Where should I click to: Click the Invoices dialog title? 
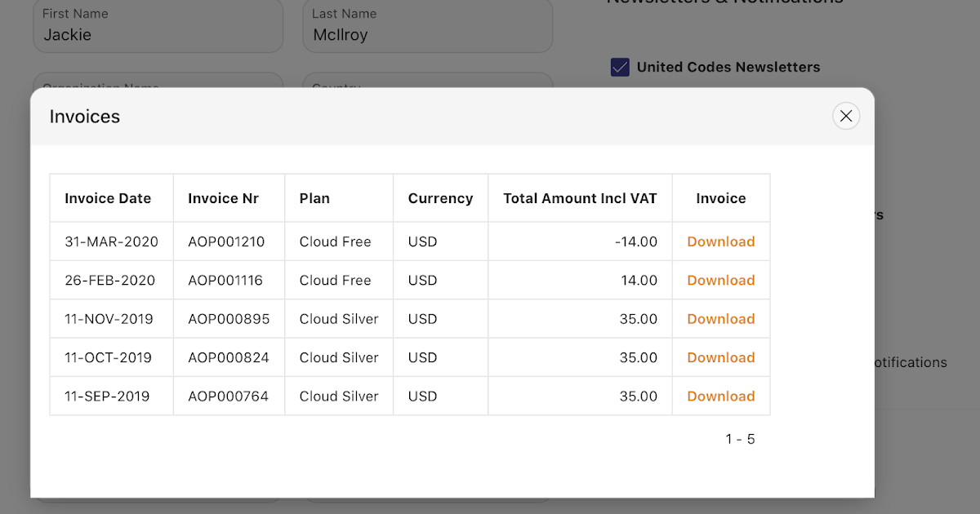(84, 117)
